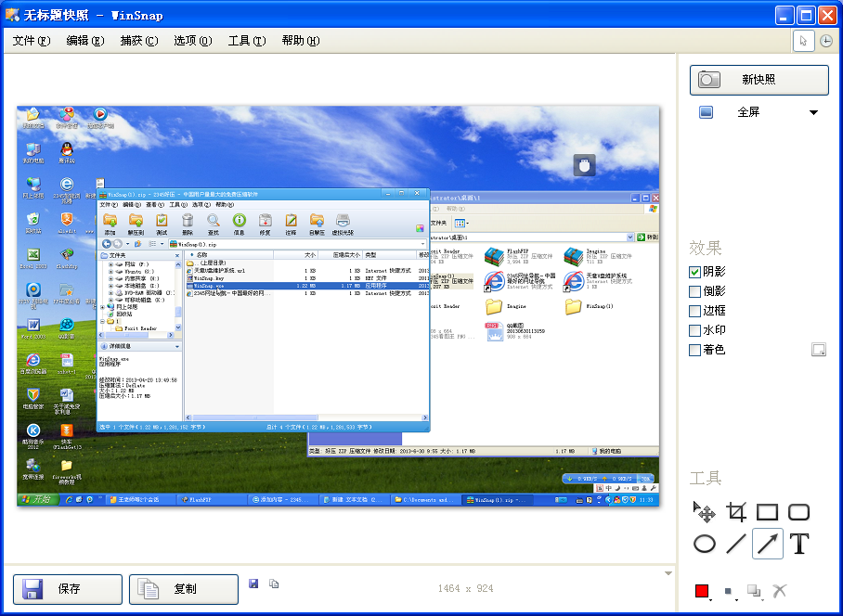Click the image size text 1464 x 924
The image size is (843, 616).
coord(465,588)
